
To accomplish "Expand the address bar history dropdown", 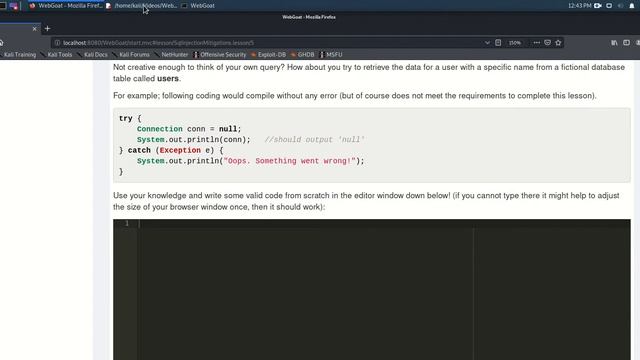I will [x=487, y=42].
